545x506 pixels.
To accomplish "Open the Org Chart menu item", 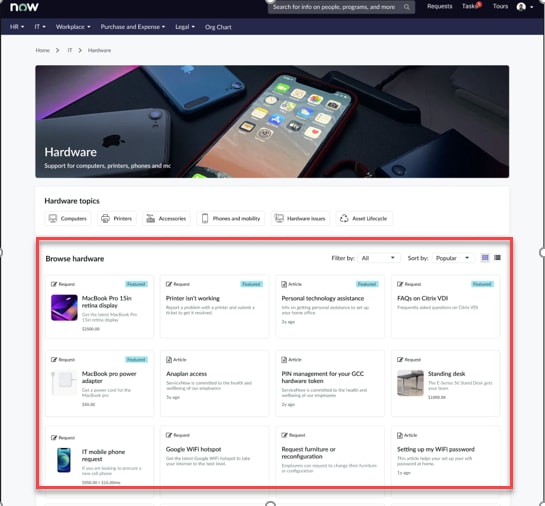I will (x=218, y=27).
